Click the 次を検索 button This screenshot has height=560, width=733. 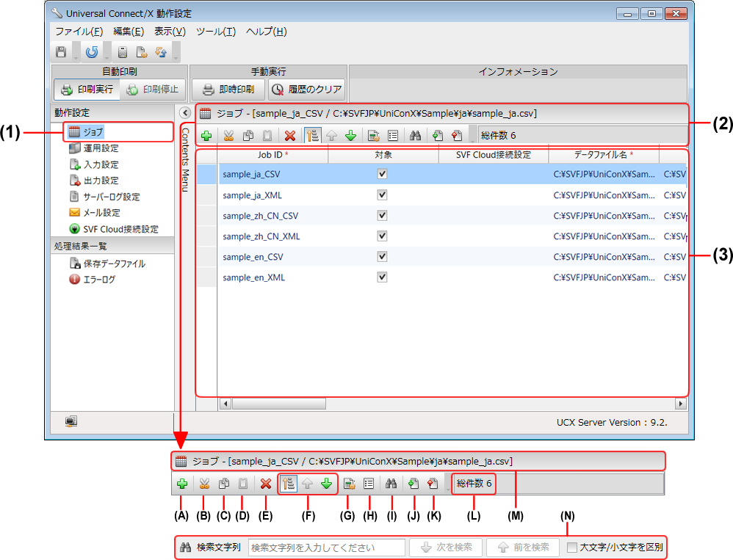446,548
